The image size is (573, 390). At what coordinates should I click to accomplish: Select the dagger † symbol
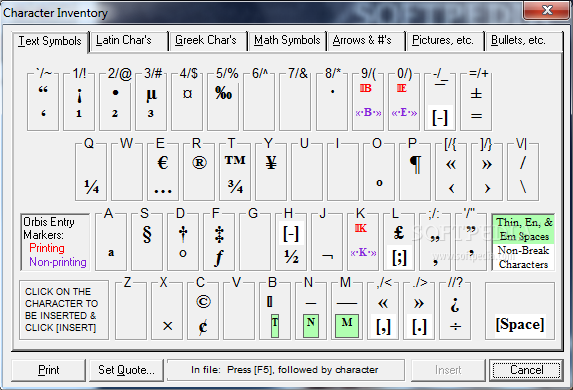(x=183, y=234)
